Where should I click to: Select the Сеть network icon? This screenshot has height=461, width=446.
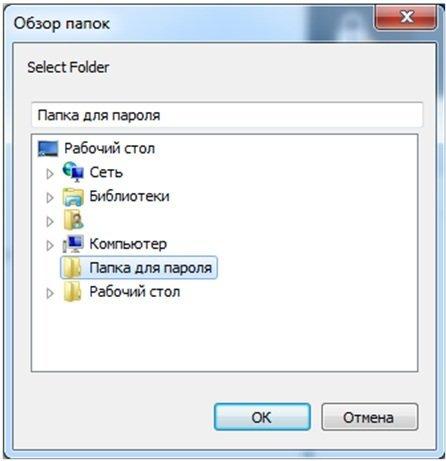73,172
